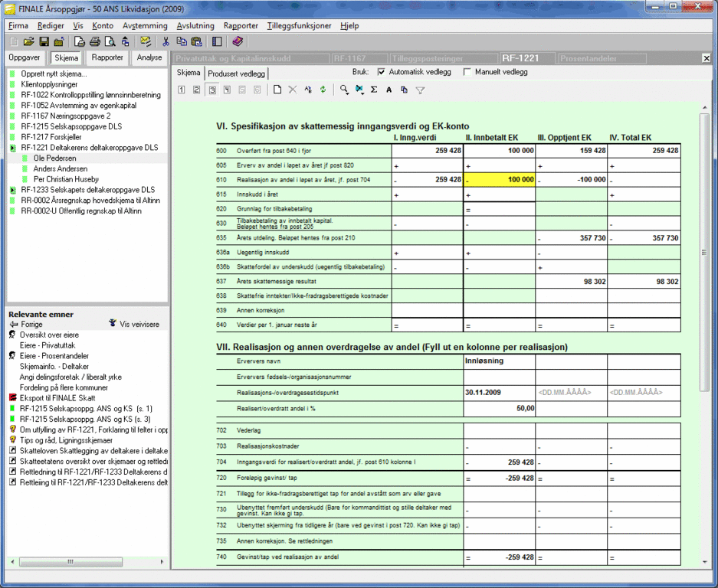
Task: Expand RF-1233 Selskapets deltakeroppgave DLS
Action: tap(12, 190)
